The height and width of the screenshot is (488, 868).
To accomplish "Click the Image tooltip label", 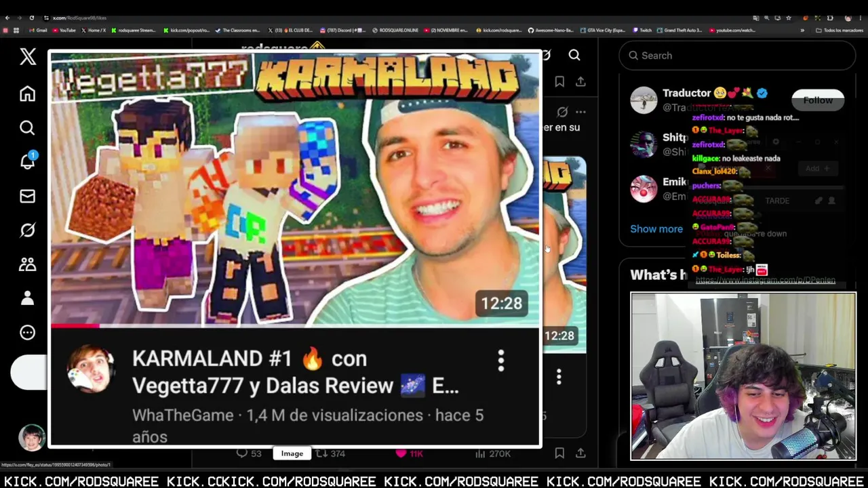I will tap(292, 453).
